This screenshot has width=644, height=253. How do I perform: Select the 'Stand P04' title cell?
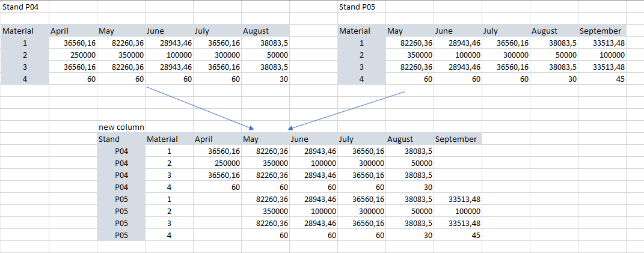[25, 7]
